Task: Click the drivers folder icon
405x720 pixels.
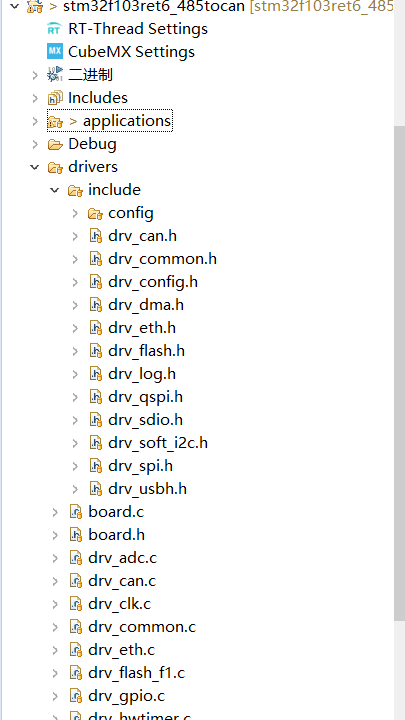Action: [55, 168]
